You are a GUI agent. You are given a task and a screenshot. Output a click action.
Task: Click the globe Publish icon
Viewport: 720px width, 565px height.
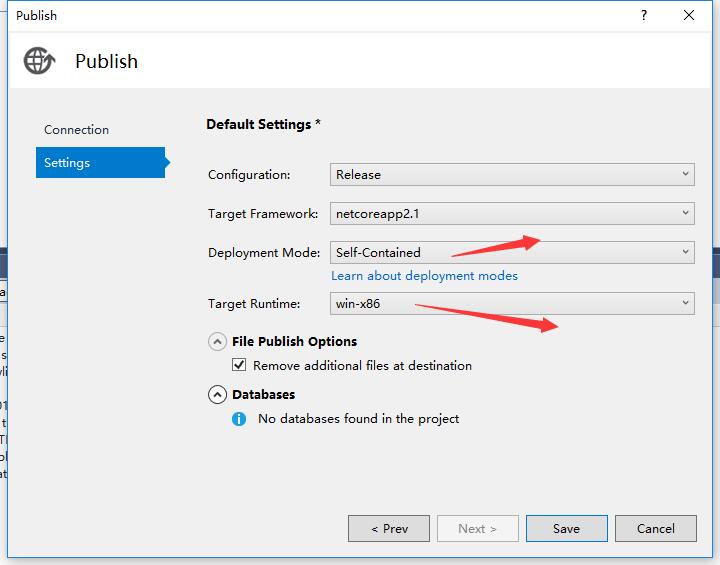click(x=39, y=61)
